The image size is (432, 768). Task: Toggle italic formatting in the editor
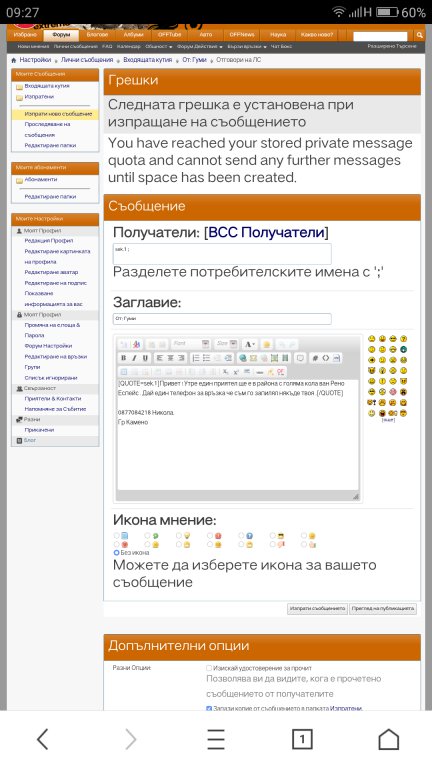pos(134,358)
